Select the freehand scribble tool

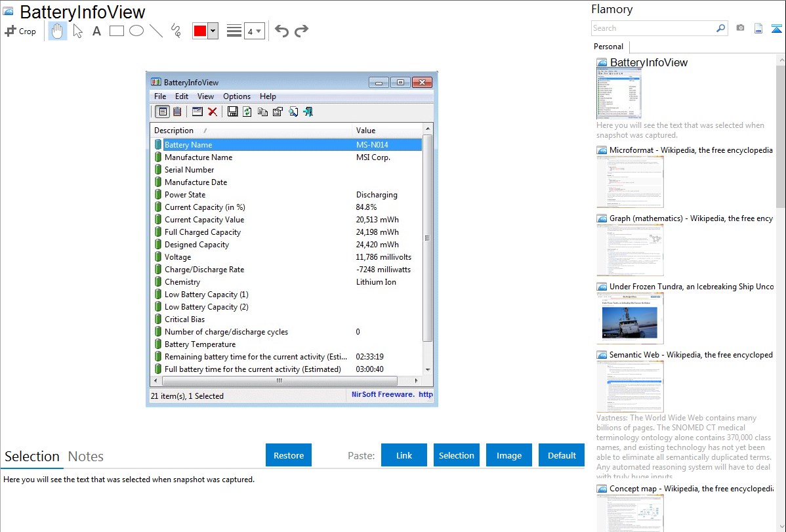coord(176,31)
